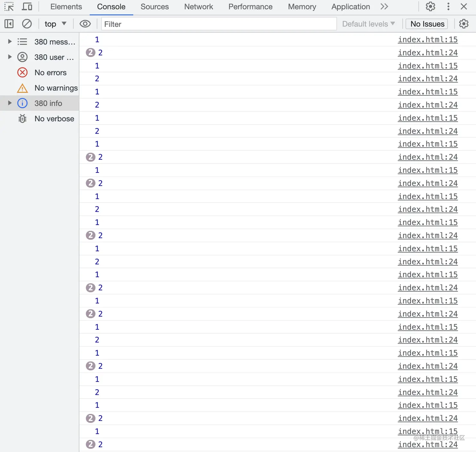Expand the 380 info group arrow
Image resolution: width=476 pixels, height=452 pixels.
(10, 103)
